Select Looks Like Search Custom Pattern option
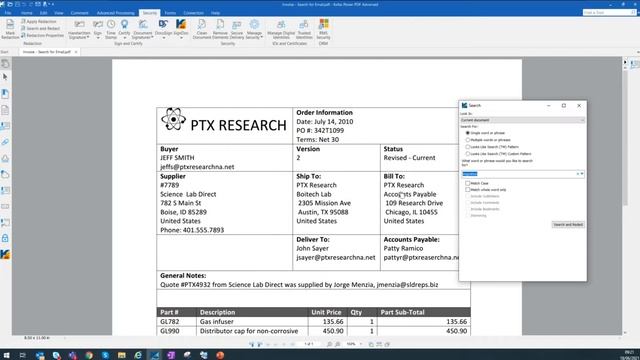Viewport: 640px width, 360px height. point(468,154)
